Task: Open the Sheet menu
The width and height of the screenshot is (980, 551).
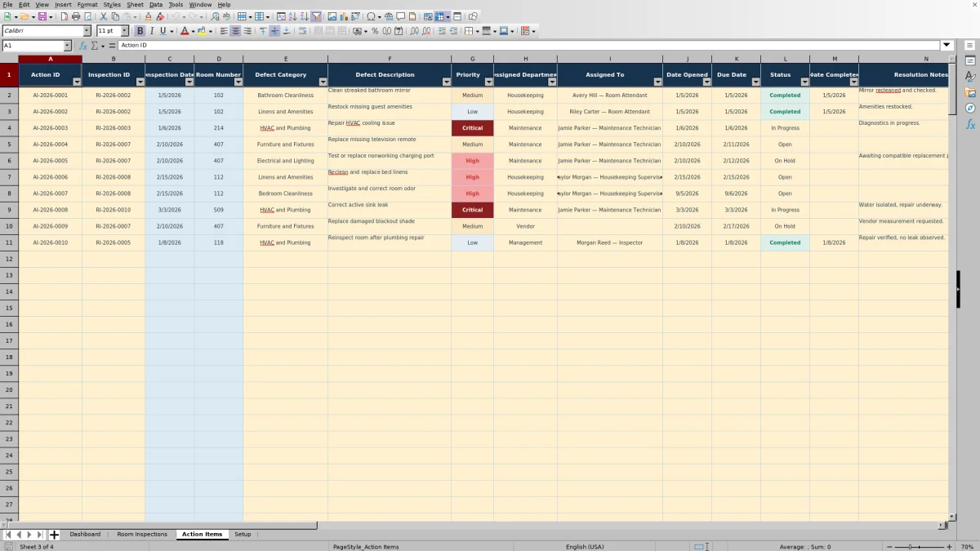Action: 135,5
